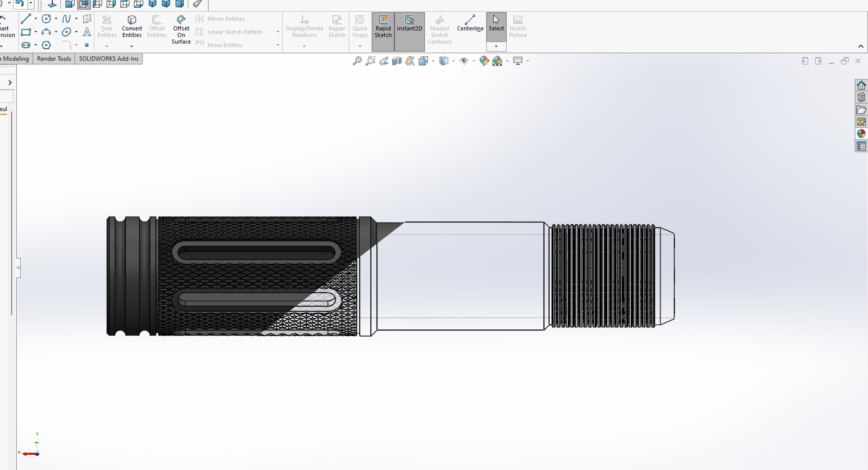Click the Zoom to Area icon

[370, 61]
